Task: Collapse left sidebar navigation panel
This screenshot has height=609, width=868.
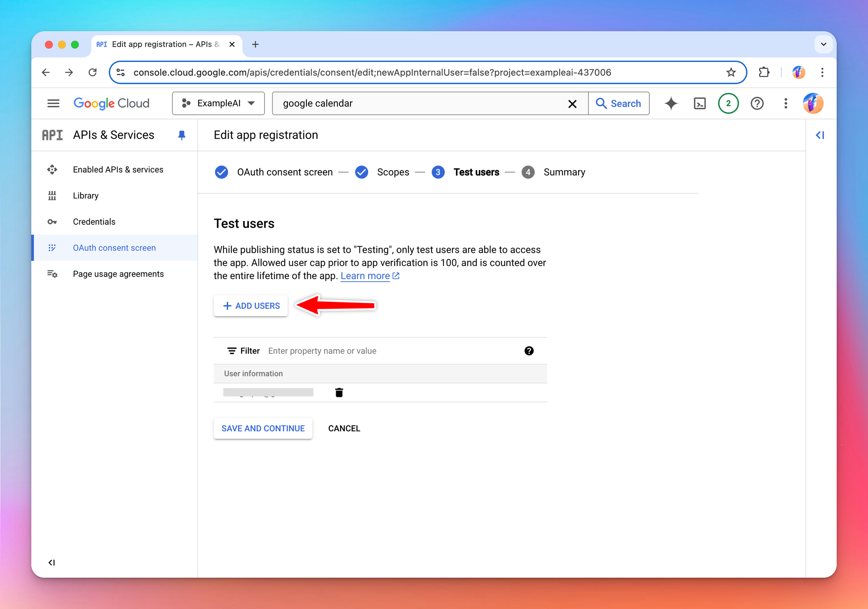Action: point(52,562)
